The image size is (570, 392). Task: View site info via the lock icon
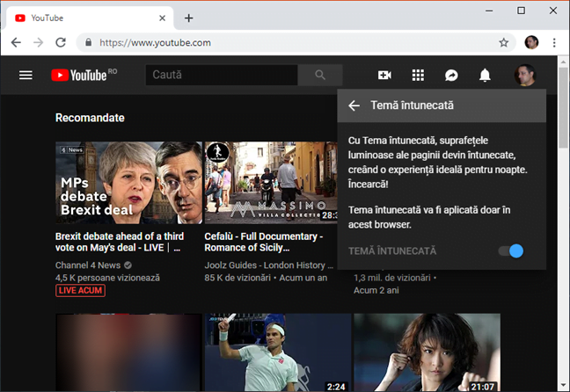click(88, 42)
